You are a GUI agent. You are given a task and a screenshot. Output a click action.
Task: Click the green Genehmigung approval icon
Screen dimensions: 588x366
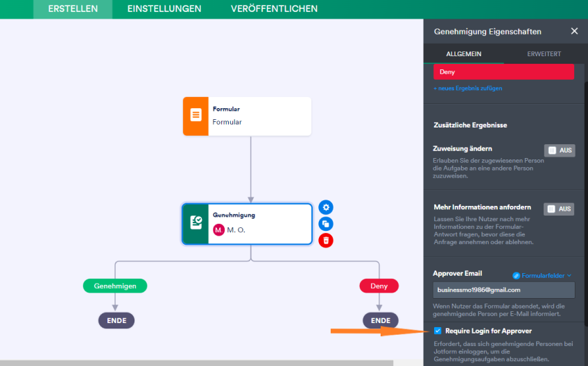point(196,224)
